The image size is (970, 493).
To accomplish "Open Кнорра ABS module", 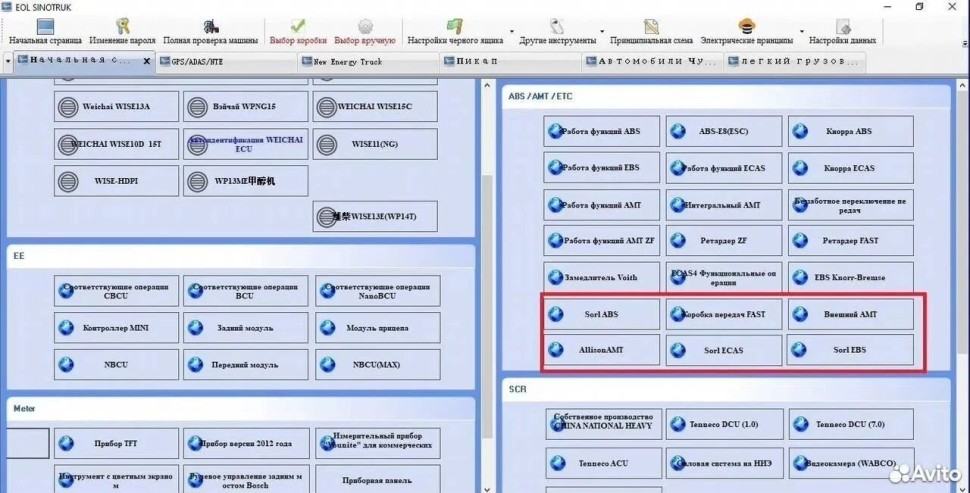I will point(851,131).
